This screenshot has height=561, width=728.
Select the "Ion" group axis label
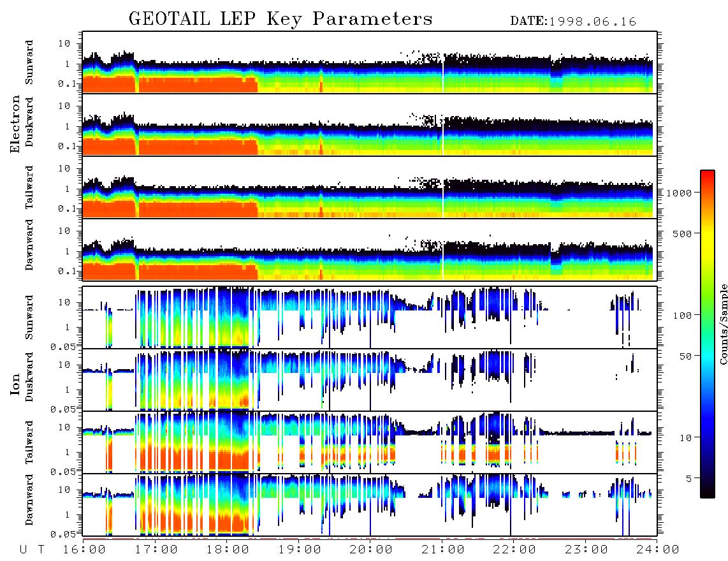click(x=15, y=384)
